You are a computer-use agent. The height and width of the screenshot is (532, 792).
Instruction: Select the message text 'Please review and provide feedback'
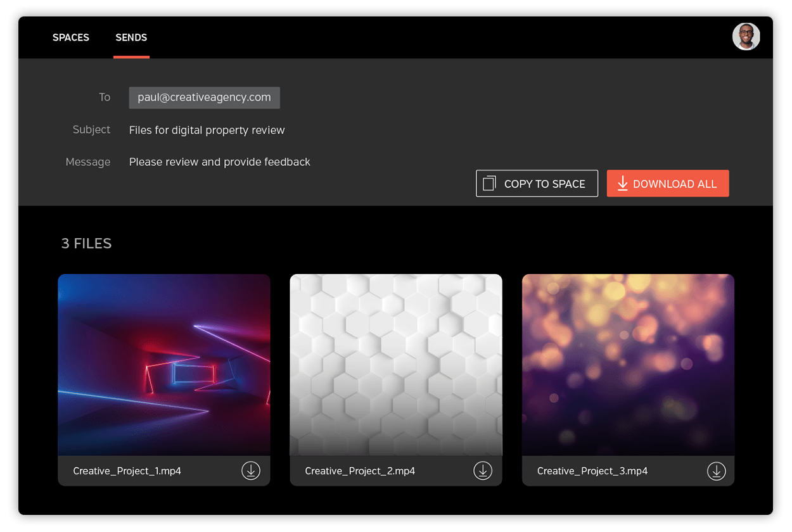[220, 162]
